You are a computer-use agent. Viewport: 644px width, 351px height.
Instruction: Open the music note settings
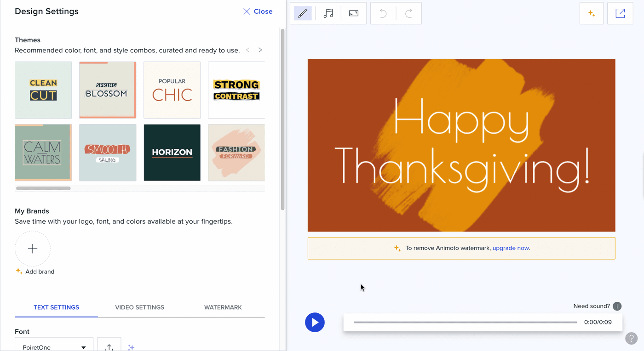point(328,13)
